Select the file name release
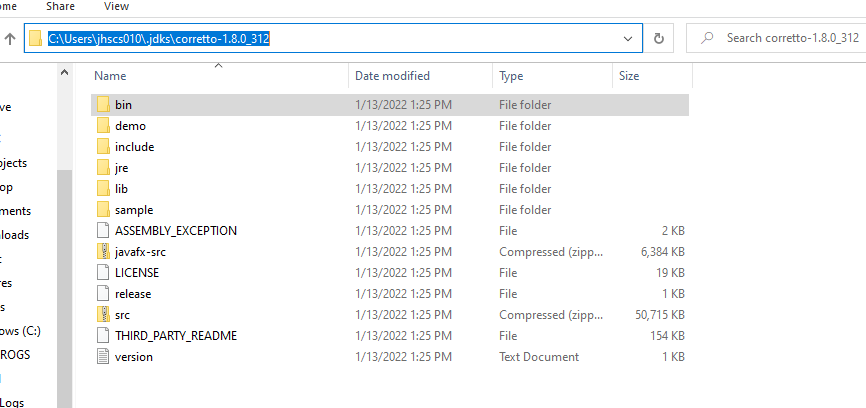866x408 pixels. tap(133, 294)
